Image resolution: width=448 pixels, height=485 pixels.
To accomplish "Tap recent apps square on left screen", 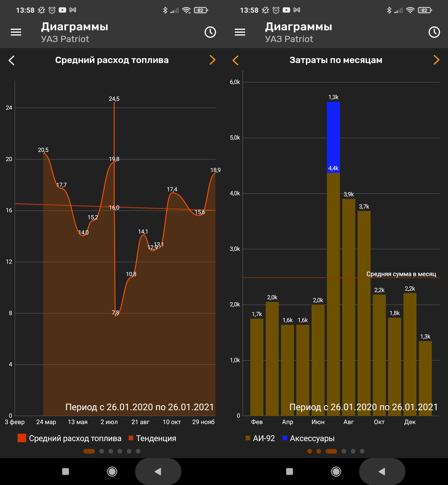I will [65, 471].
